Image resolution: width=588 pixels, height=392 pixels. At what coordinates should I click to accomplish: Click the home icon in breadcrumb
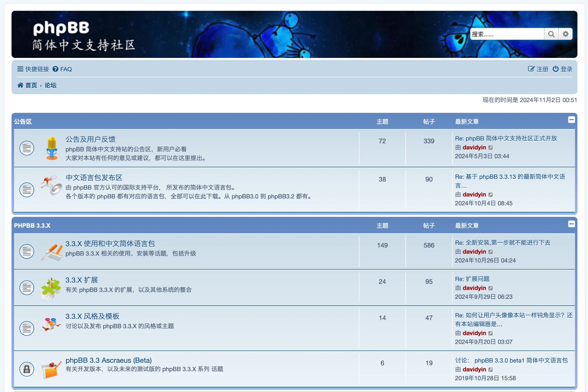tap(20, 85)
